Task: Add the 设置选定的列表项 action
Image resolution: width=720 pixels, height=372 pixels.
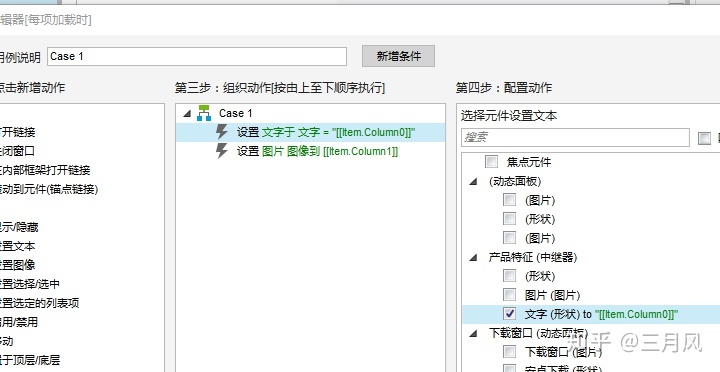Action: pos(39,303)
